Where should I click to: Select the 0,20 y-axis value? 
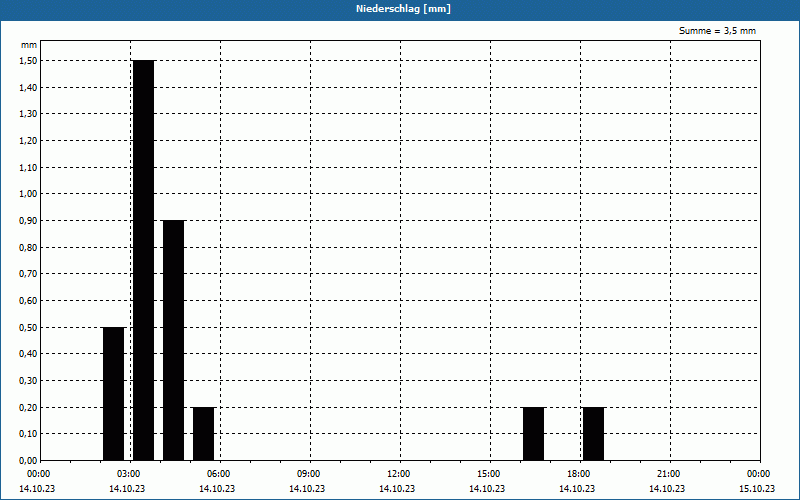coord(28,407)
